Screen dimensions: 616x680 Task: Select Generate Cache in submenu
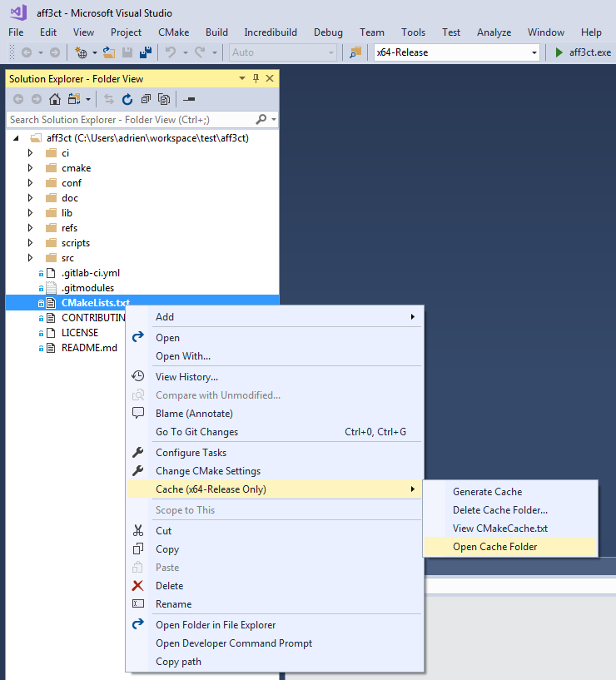pyautogui.click(x=510, y=492)
